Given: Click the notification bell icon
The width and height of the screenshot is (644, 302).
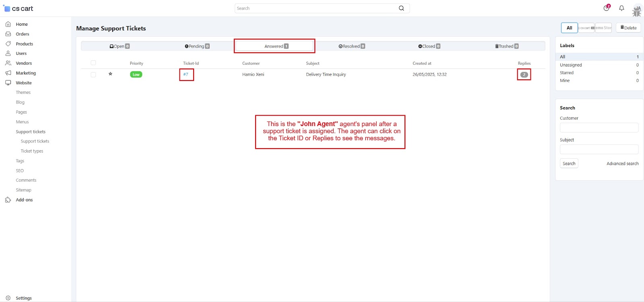Looking at the screenshot, I should click(x=621, y=8).
